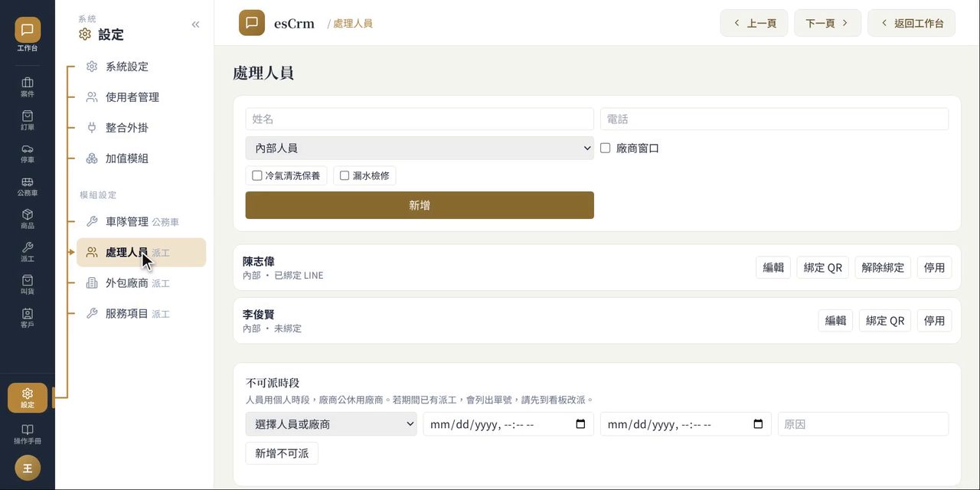
Task: Click the wrench icon beside 車隊管理
Action: pos(92,222)
